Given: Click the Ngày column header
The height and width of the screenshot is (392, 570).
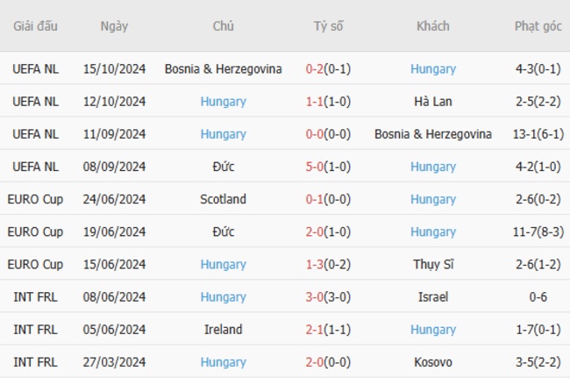Looking at the screenshot, I should click(x=114, y=26).
